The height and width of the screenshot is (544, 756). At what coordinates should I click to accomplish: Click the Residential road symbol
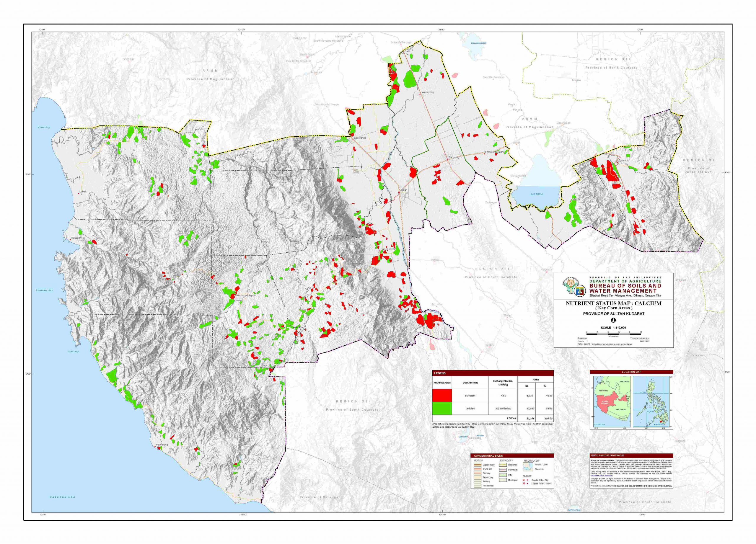pyautogui.click(x=478, y=486)
